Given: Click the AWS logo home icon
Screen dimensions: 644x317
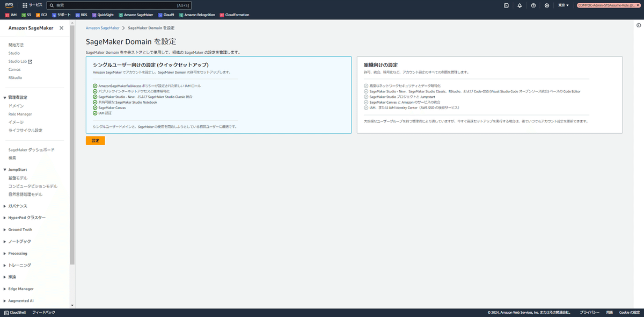Looking at the screenshot, I should pos(10,5).
